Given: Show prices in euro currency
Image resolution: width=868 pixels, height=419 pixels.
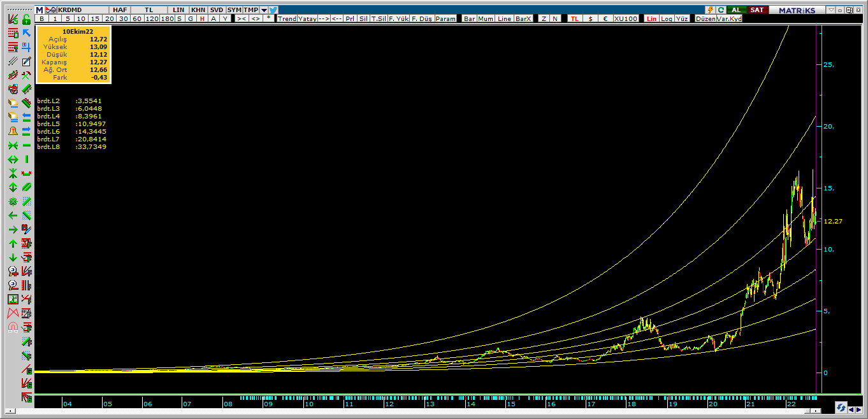Looking at the screenshot, I should pos(605,18).
